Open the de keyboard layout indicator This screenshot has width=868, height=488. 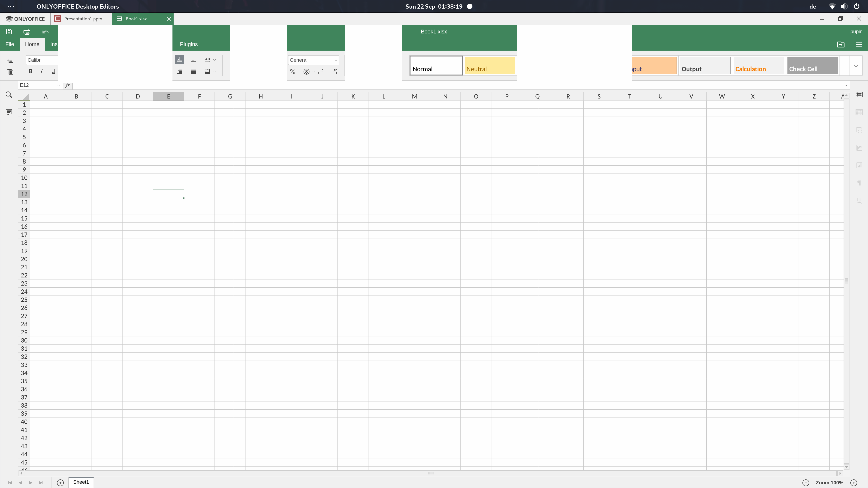pyautogui.click(x=812, y=6)
